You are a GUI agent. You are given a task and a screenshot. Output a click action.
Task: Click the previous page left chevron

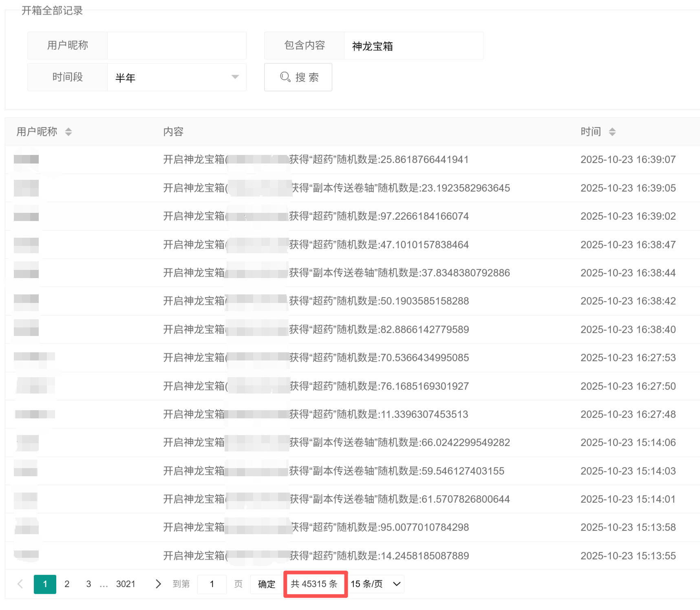20,584
